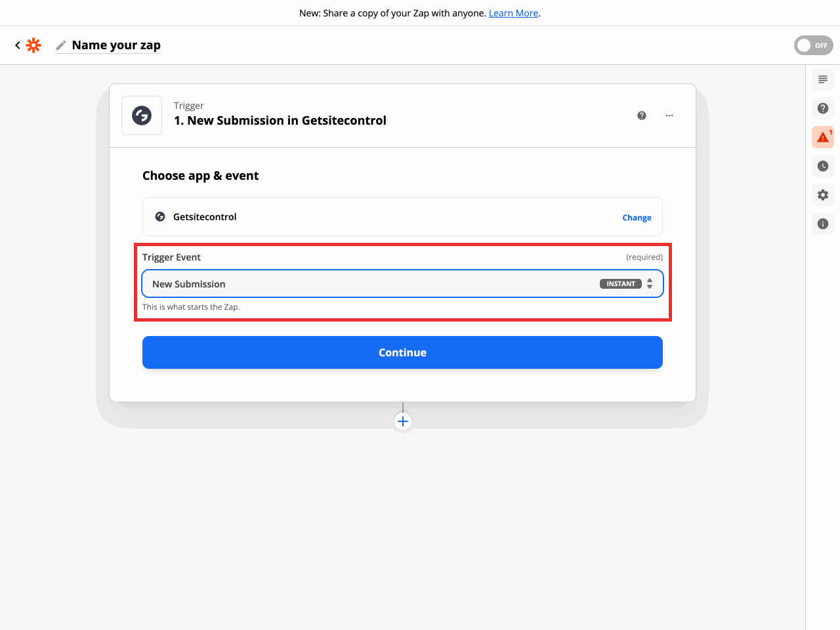Viewport: 840px width, 630px height.
Task: Click the Change app link
Action: pos(637,218)
